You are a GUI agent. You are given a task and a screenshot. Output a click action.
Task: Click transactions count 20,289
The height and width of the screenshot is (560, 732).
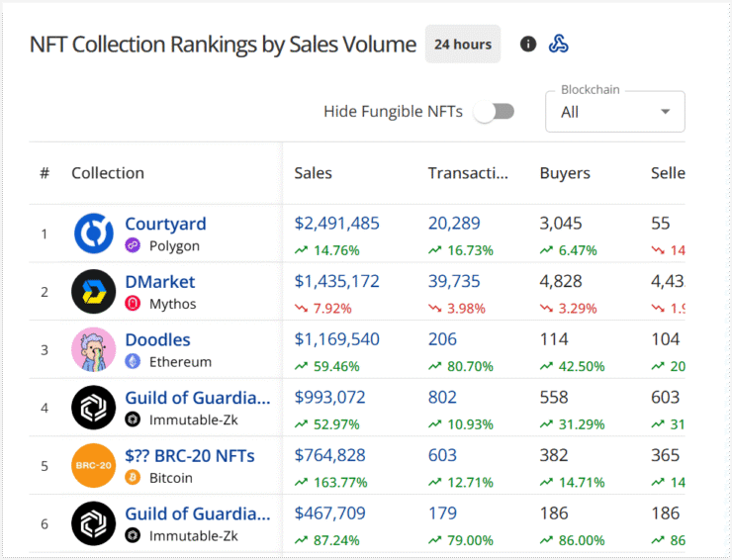click(x=454, y=224)
